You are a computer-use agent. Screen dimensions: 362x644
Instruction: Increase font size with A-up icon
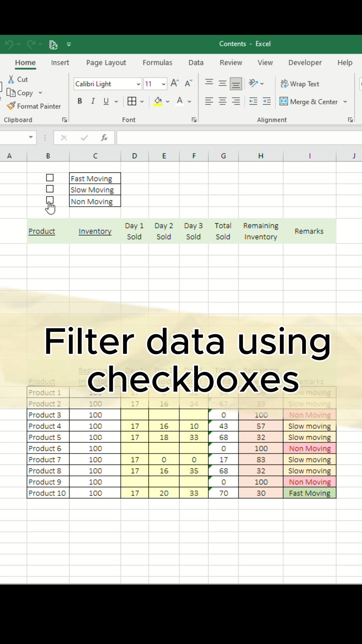click(175, 83)
